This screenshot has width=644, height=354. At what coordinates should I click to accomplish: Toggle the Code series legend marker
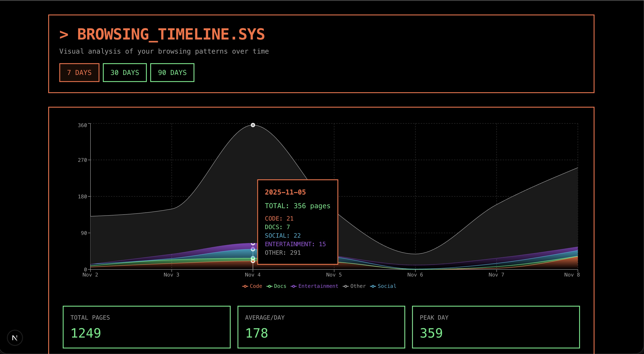(245, 286)
